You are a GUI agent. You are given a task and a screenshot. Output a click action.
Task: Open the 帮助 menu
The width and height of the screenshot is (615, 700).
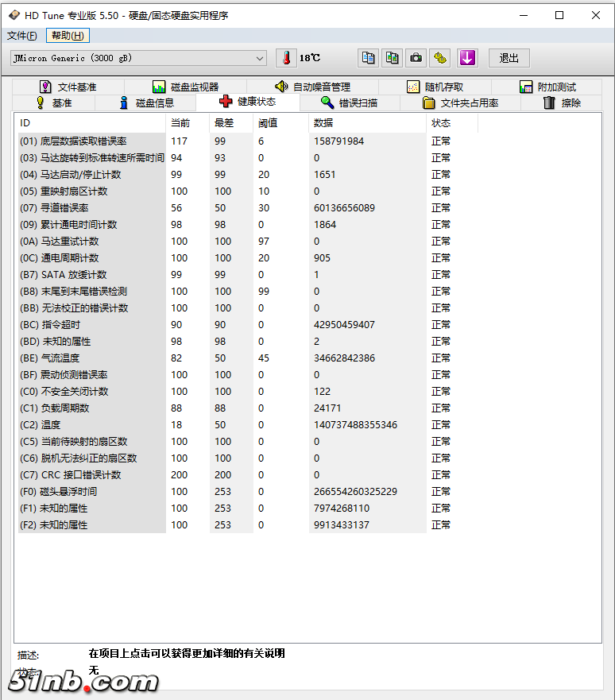point(68,36)
